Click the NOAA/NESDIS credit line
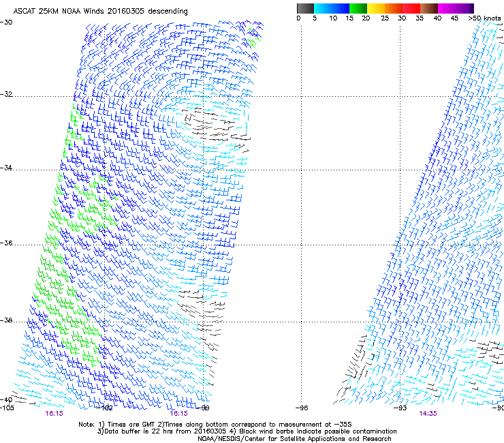504x443 pixels. (294, 439)
